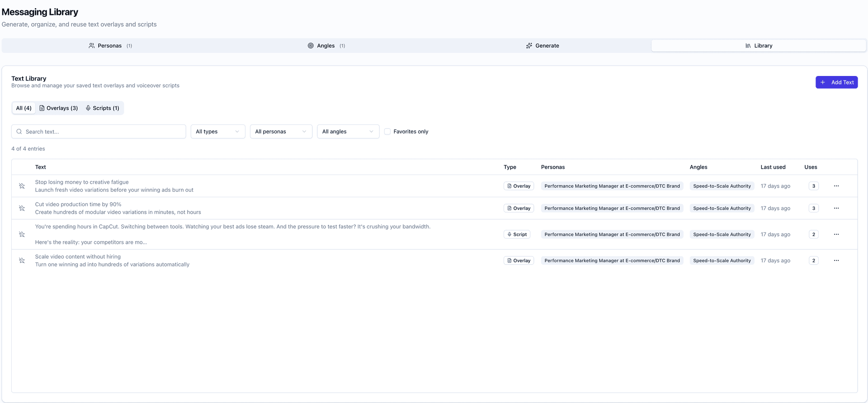Filter by Scripts (1)
Viewport: 868px width, 403px height.
[x=103, y=108]
